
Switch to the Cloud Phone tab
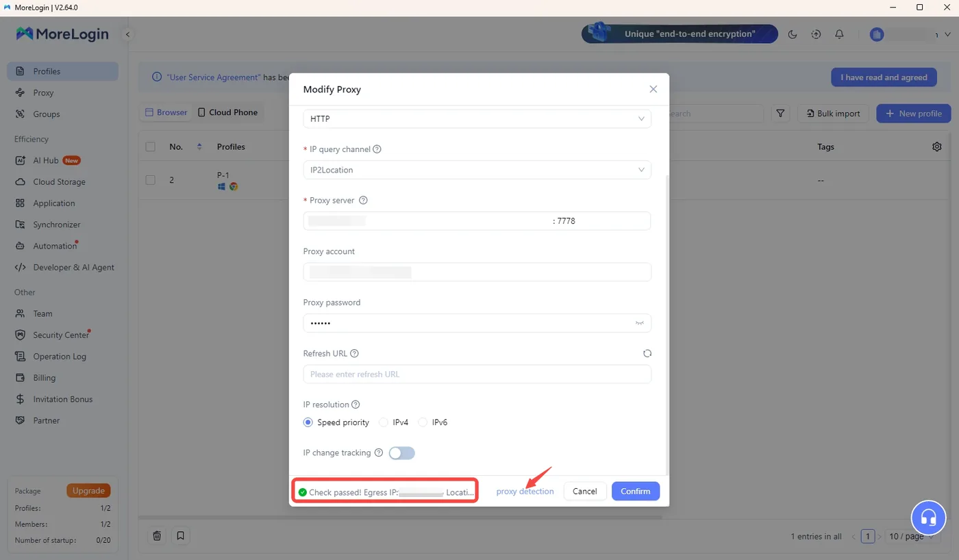[x=228, y=112]
